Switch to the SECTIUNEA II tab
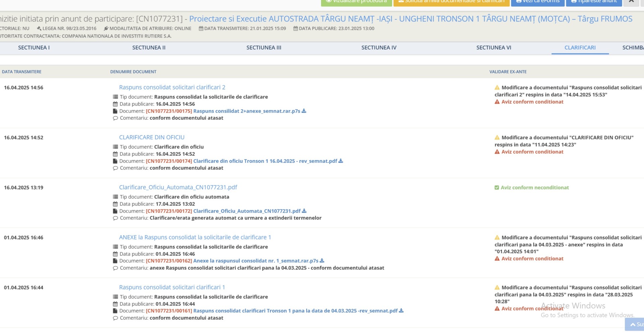The height and width of the screenshot is (333, 644). [x=149, y=48]
